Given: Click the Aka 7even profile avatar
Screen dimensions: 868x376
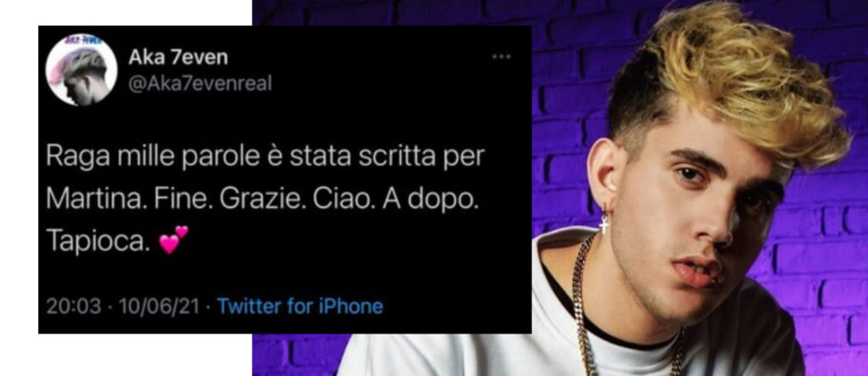Looking at the screenshot, I should (x=81, y=70).
